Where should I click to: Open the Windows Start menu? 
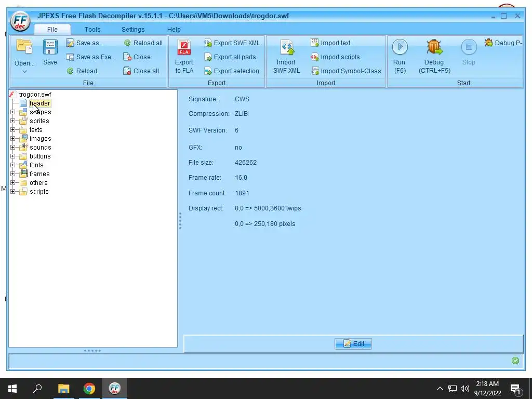click(x=12, y=389)
